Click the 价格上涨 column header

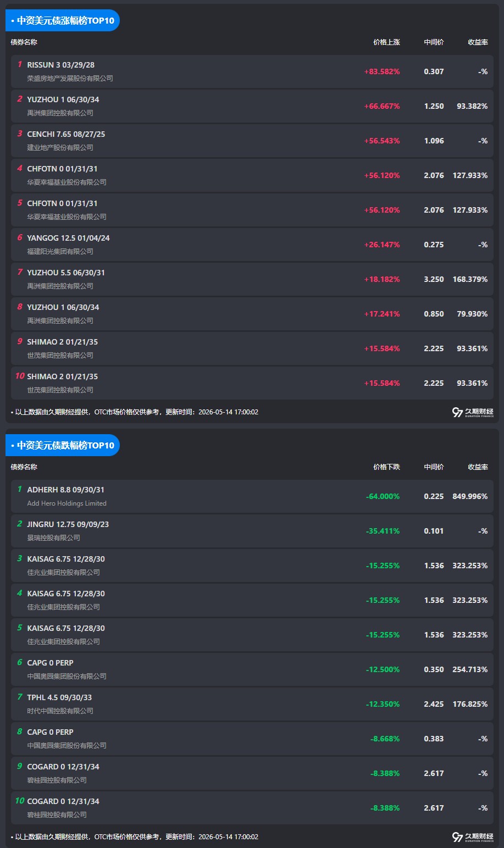tap(386, 42)
